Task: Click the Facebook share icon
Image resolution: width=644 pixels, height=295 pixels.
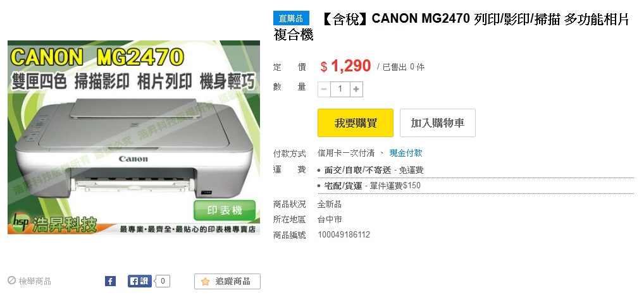Action: pyautogui.click(x=110, y=281)
